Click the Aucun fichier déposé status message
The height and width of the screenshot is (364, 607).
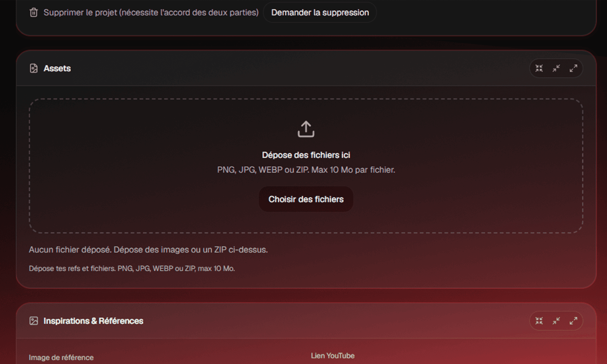click(148, 250)
